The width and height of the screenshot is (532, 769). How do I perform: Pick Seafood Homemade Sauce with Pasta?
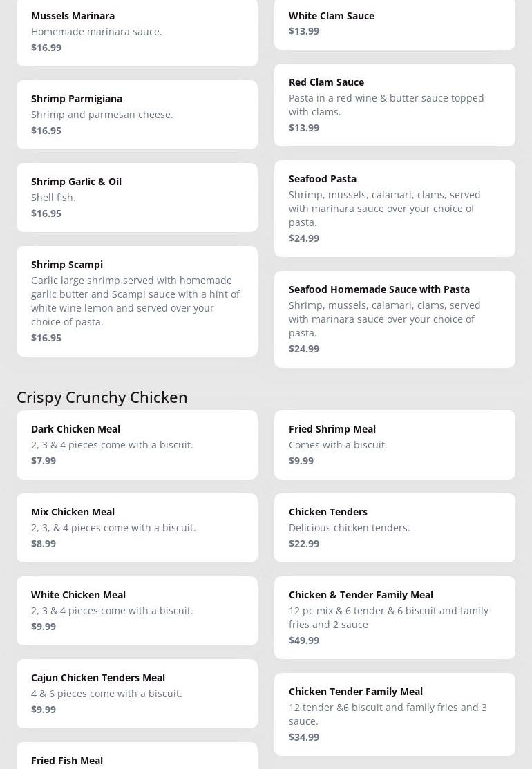[x=394, y=319]
